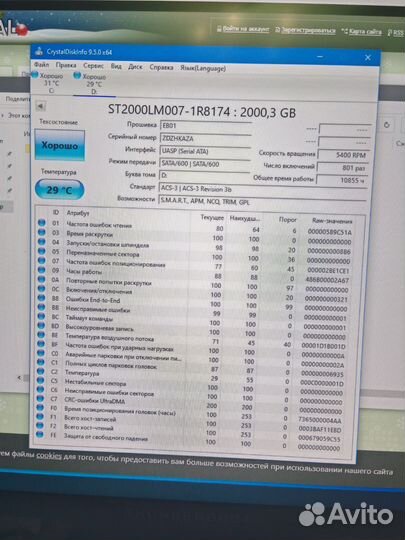
Task: Minimize the CrystalDiskInfo window
Action: (x=320, y=56)
